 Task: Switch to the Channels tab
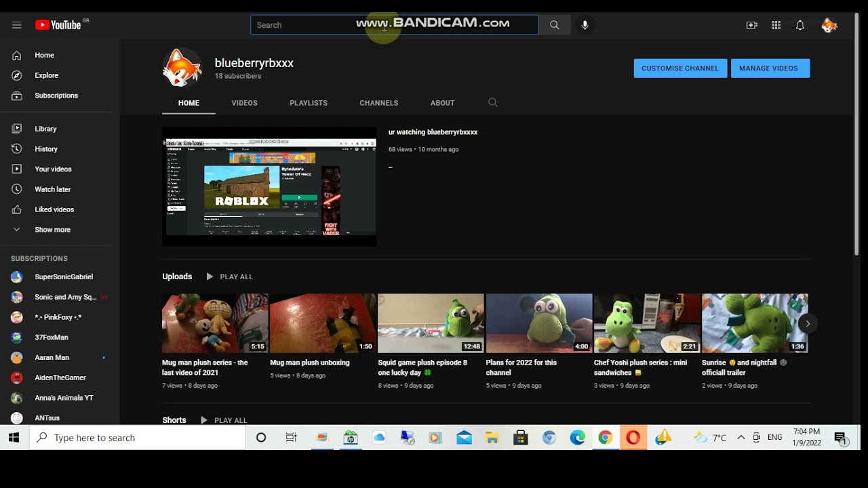[x=379, y=103]
